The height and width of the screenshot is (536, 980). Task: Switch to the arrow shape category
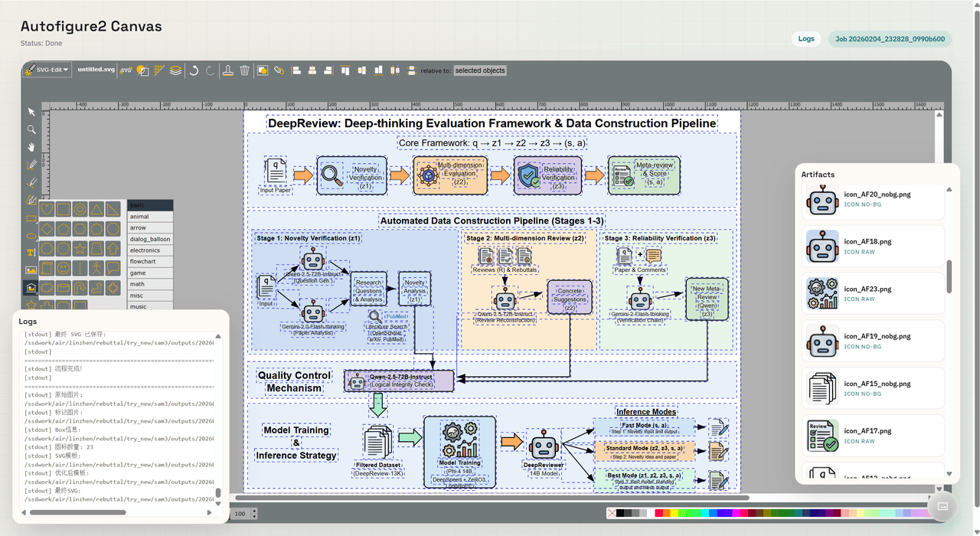[x=139, y=227]
